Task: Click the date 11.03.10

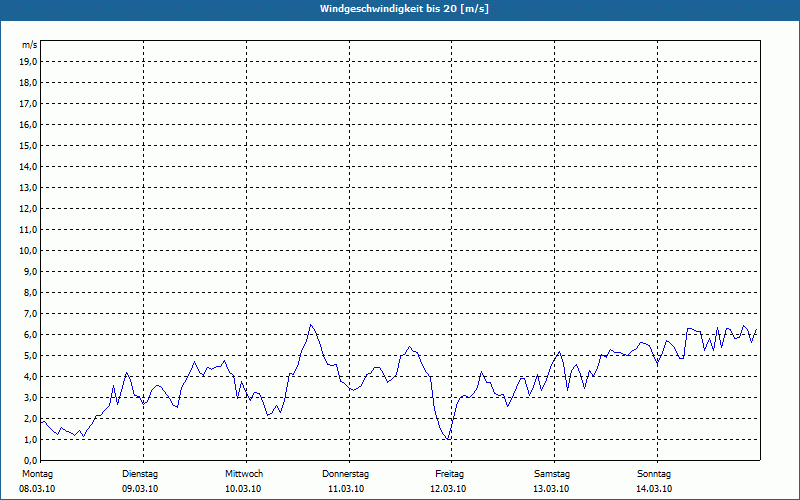Action: point(346,489)
